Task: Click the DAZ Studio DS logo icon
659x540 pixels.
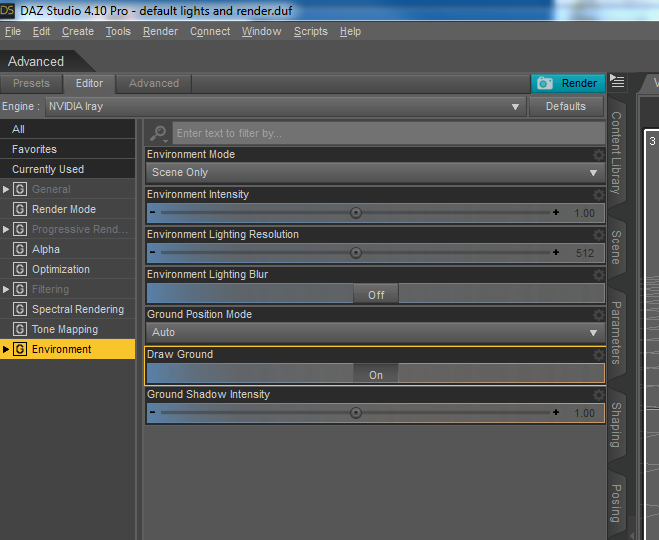Action: click(x=7, y=10)
